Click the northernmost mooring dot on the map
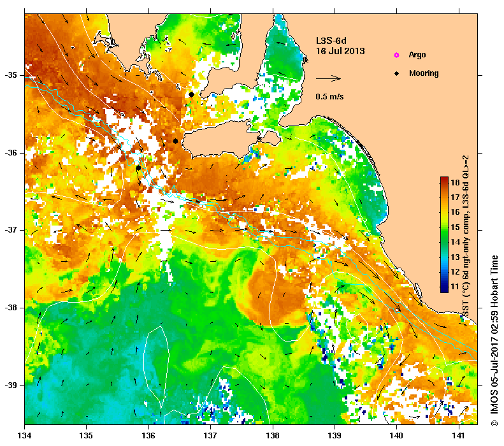This screenshot has width=504, height=446. (191, 94)
